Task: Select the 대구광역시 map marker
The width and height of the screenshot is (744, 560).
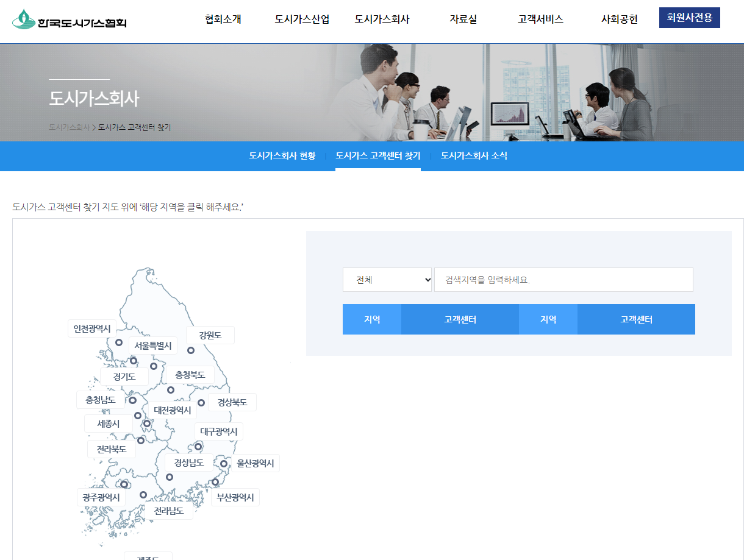Action: point(198,447)
